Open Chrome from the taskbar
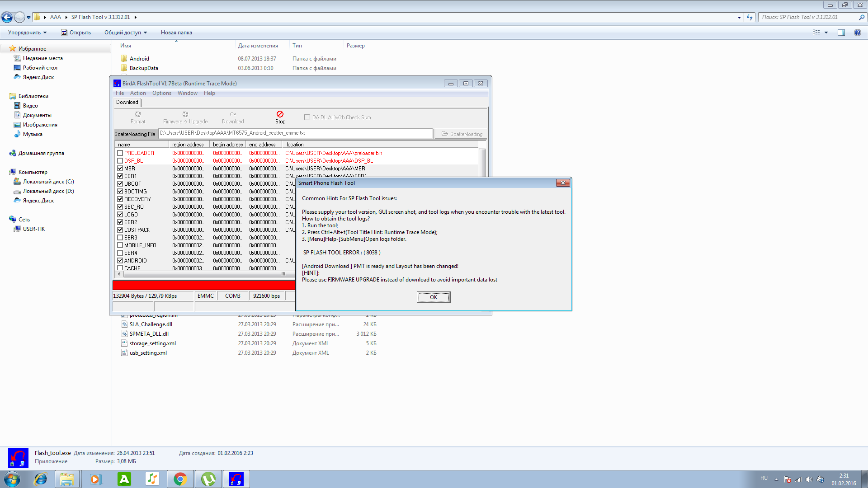Viewport: 868px width, 488px height. coord(180,479)
